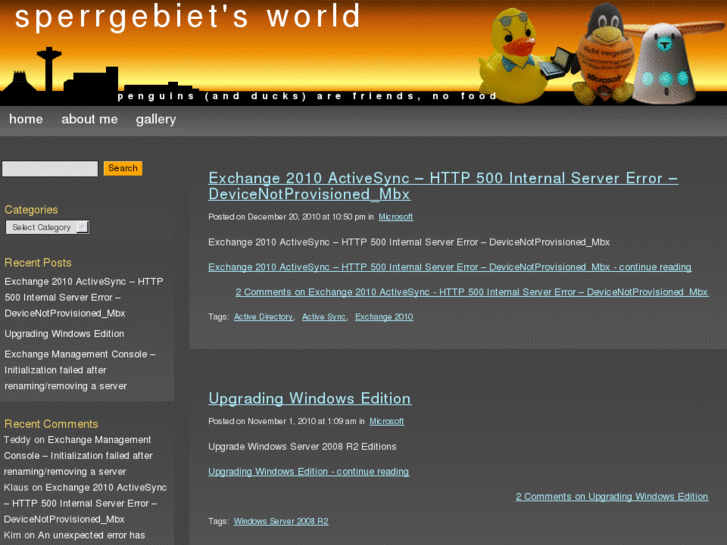Viewport: 727px width, 545px height.
Task: Click the white Nabaztag rabbit figure in header
Action: tap(666, 63)
